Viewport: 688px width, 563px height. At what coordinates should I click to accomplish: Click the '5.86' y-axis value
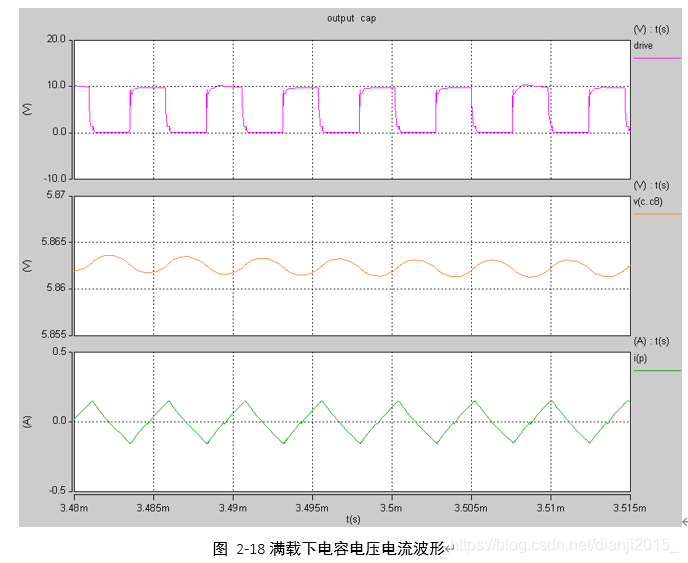[x=56, y=288]
